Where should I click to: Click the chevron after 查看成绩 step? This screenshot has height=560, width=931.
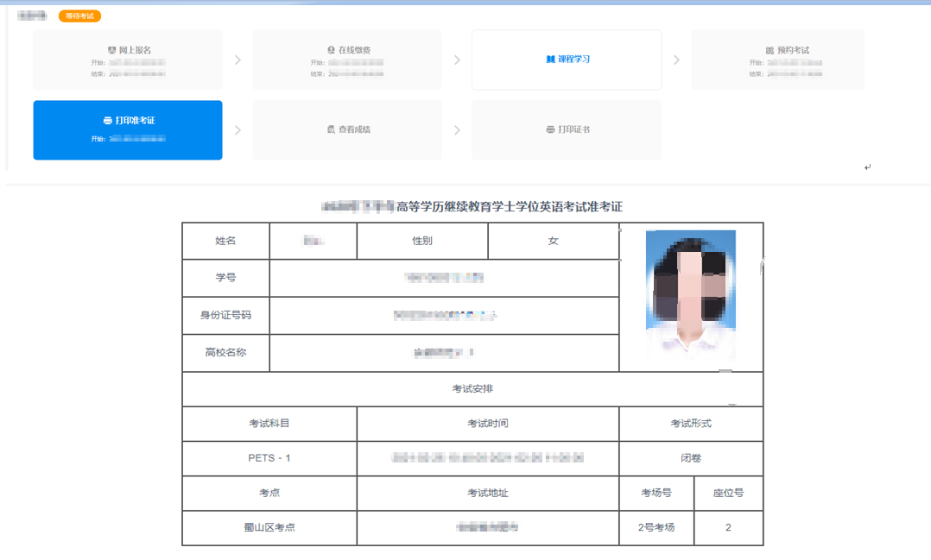457,130
